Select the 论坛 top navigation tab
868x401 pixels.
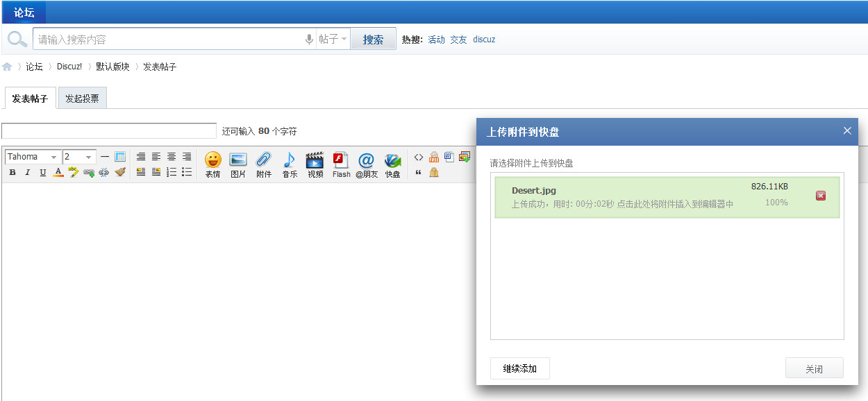24,12
